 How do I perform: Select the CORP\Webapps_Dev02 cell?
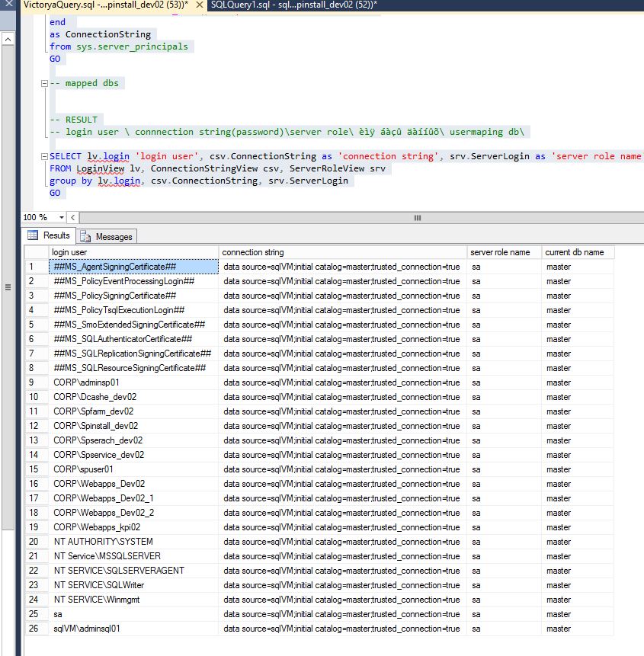[x=133, y=484]
